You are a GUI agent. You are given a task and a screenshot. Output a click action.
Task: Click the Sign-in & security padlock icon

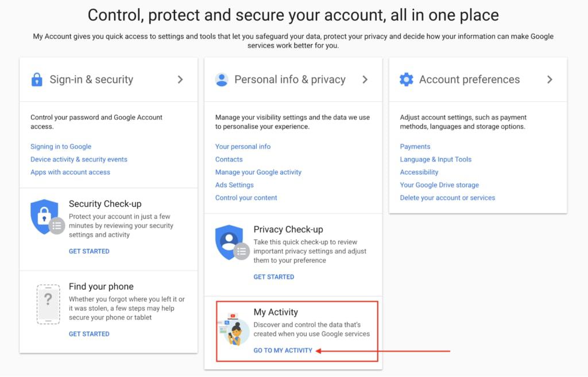point(37,79)
